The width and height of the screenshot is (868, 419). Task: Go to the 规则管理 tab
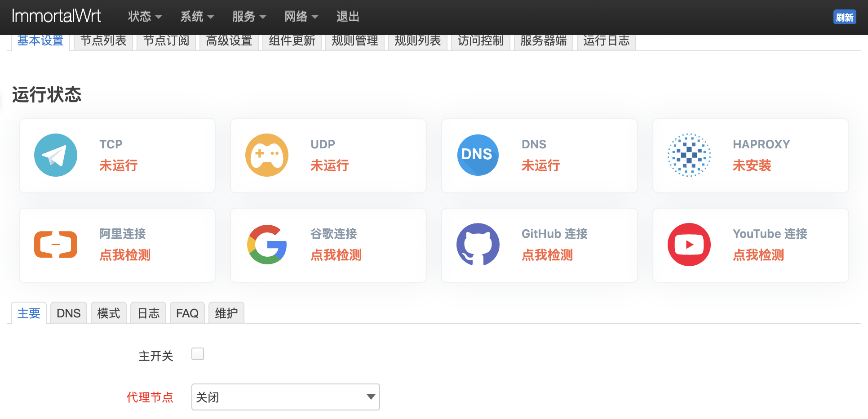[x=355, y=41]
